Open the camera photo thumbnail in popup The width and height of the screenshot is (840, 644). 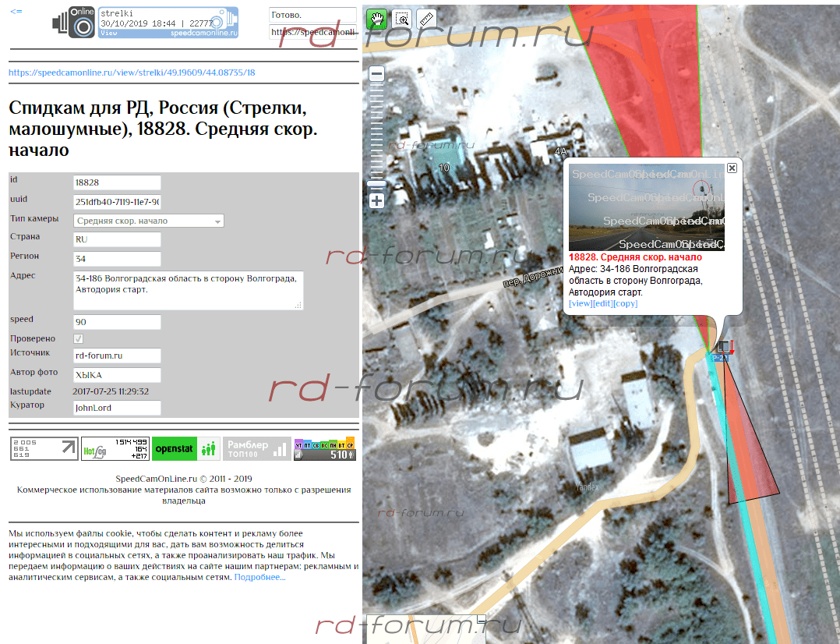(x=647, y=207)
